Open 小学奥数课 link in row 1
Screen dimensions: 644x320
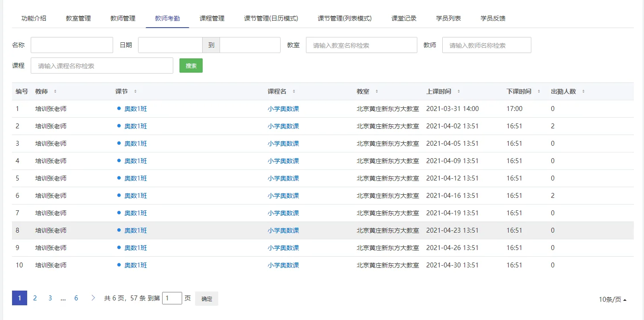point(283,109)
